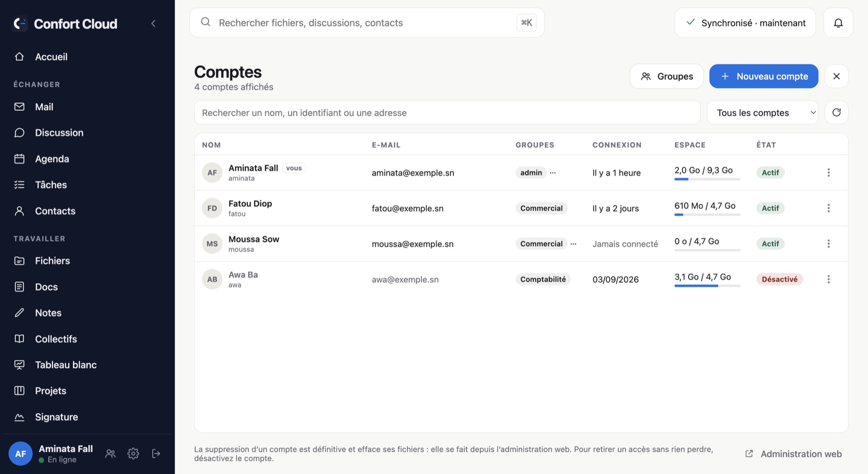
Task: Open the Tous les comptes filter dropdown
Action: click(762, 112)
